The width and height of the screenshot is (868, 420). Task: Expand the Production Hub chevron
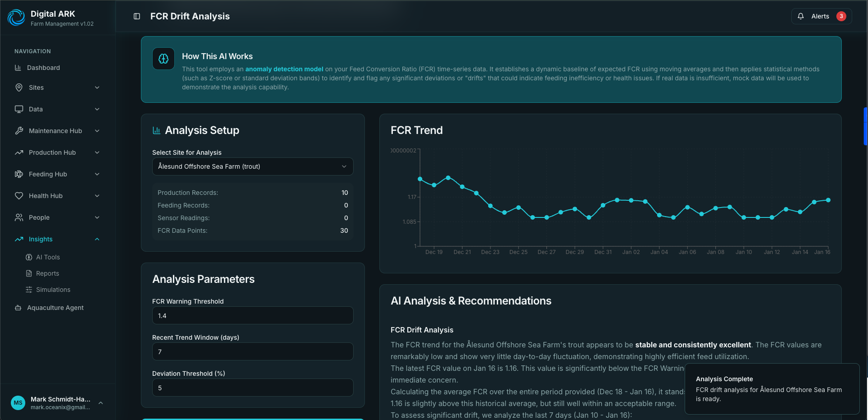click(x=97, y=152)
